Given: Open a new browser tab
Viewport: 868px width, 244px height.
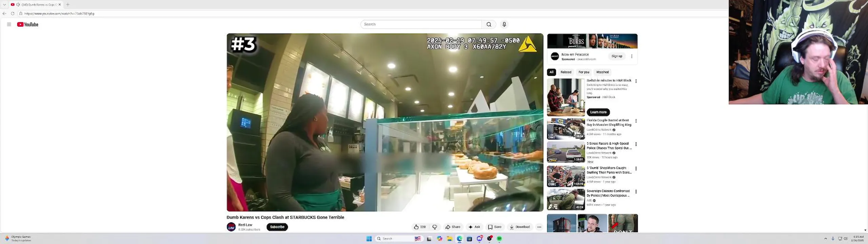Looking at the screenshot, I should [x=68, y=4].
